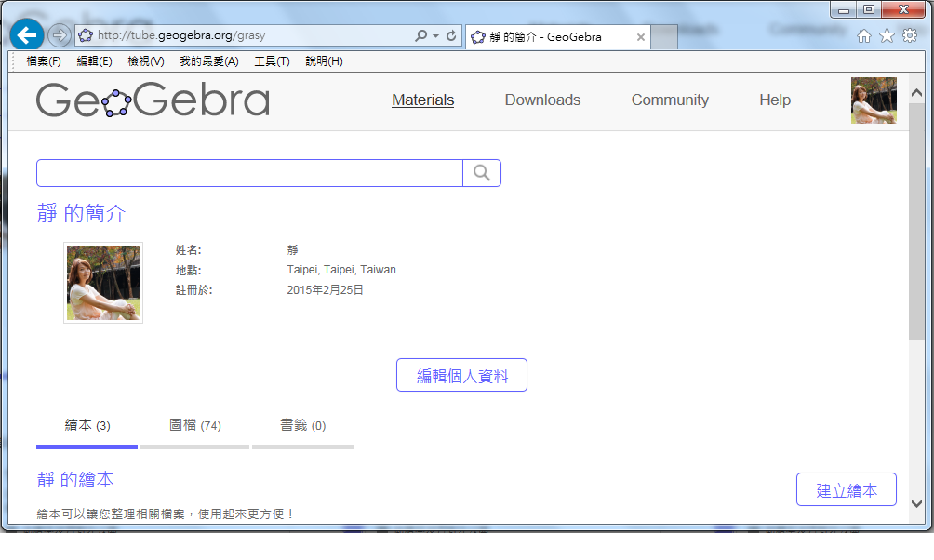Click the GeoGebra favicon in address bar
This screenshot has width=934, height=560.
pos(86,35)
